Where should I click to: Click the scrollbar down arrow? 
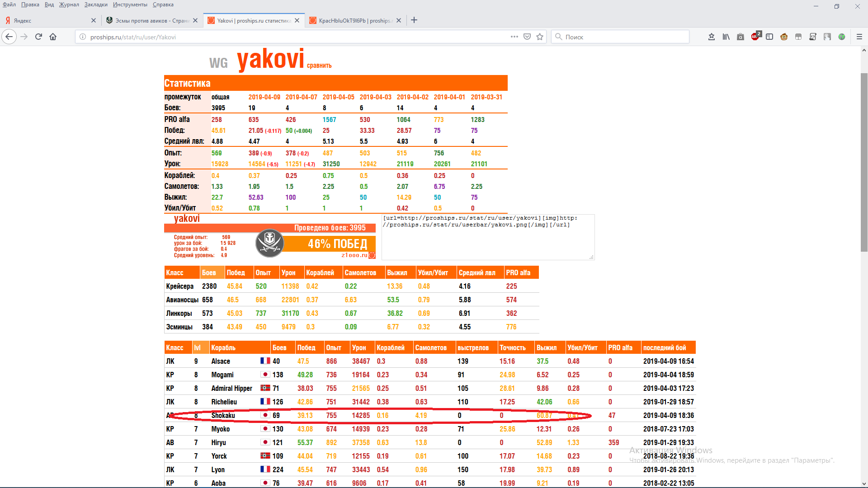click(864, 484)
